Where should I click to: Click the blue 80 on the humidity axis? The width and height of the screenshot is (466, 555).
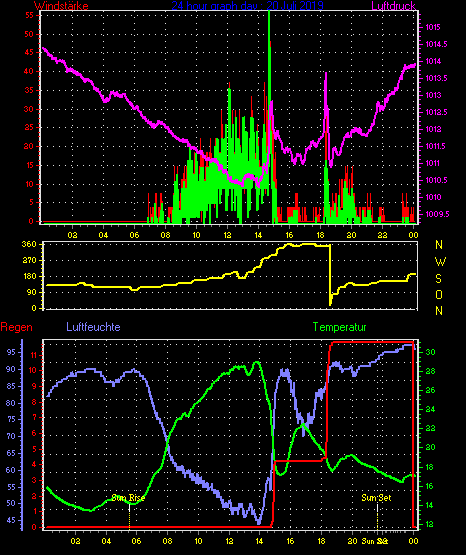[11, 403]
